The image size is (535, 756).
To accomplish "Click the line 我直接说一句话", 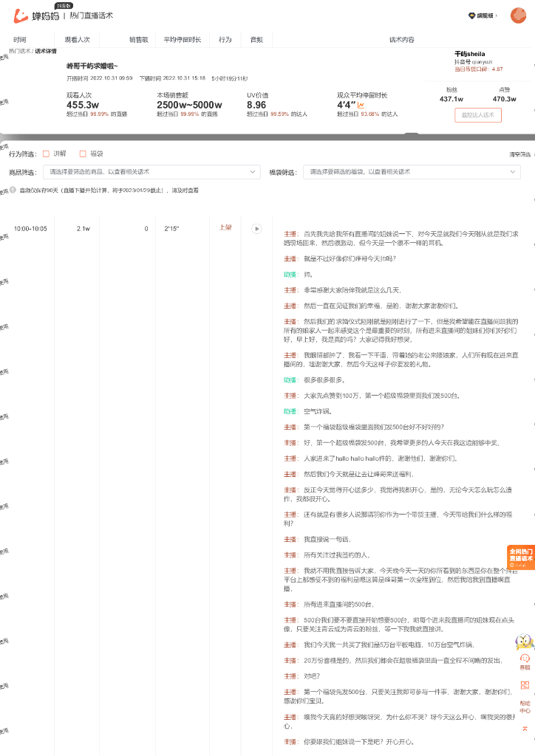I will pyautogui.click(x=327, y=539).
